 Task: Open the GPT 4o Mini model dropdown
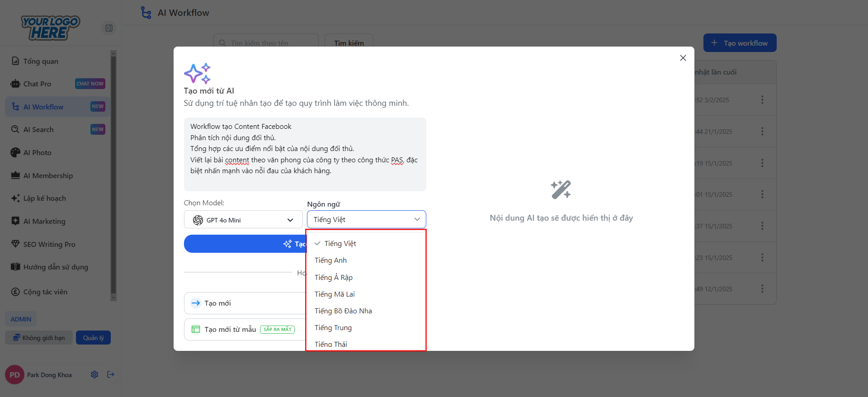tap(243, 220)
